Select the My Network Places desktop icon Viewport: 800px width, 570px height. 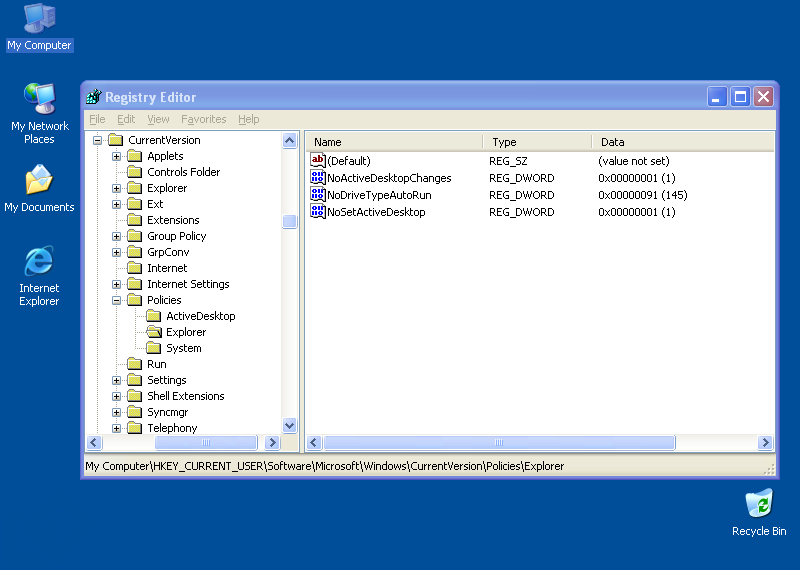tap(39, 113)
